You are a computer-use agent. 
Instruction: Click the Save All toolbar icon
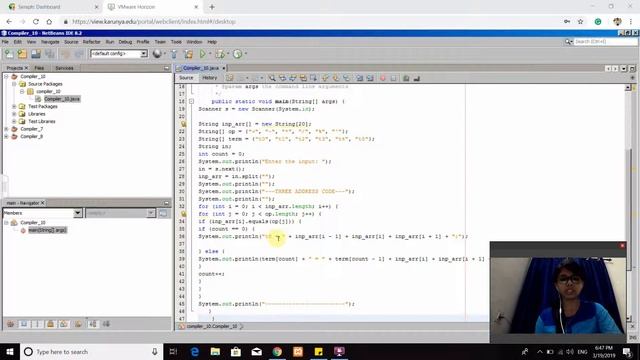[50, 53]
